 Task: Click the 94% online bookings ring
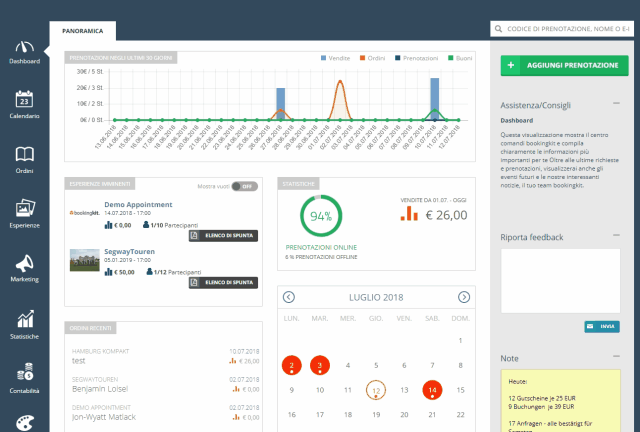[x=321, y=216]
